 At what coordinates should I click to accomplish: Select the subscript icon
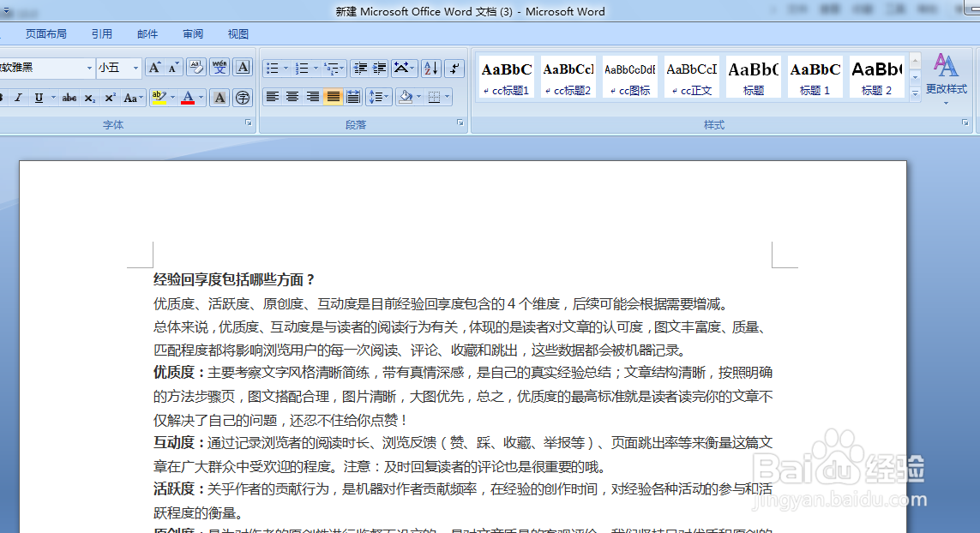click(90, 98)
